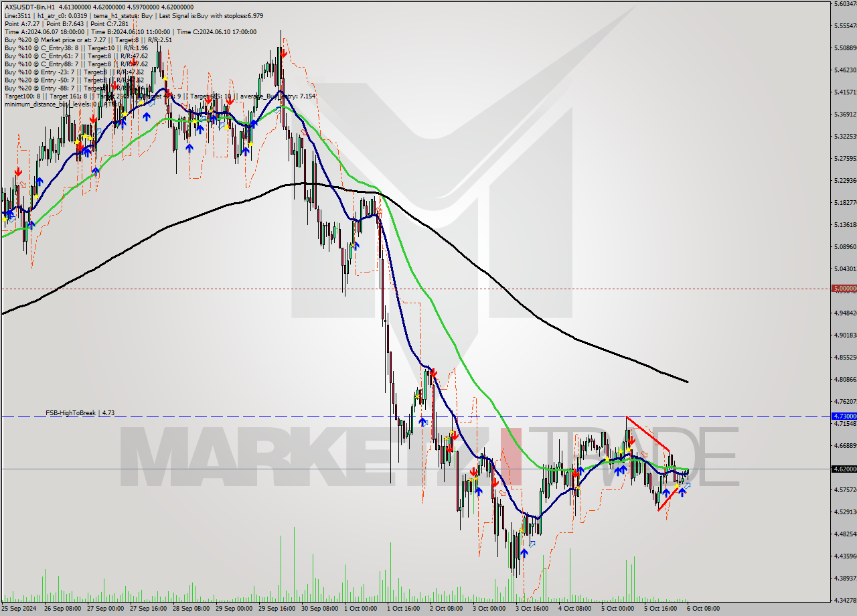Click the Buy %10 @ Entry -23 line

(74, 72)
